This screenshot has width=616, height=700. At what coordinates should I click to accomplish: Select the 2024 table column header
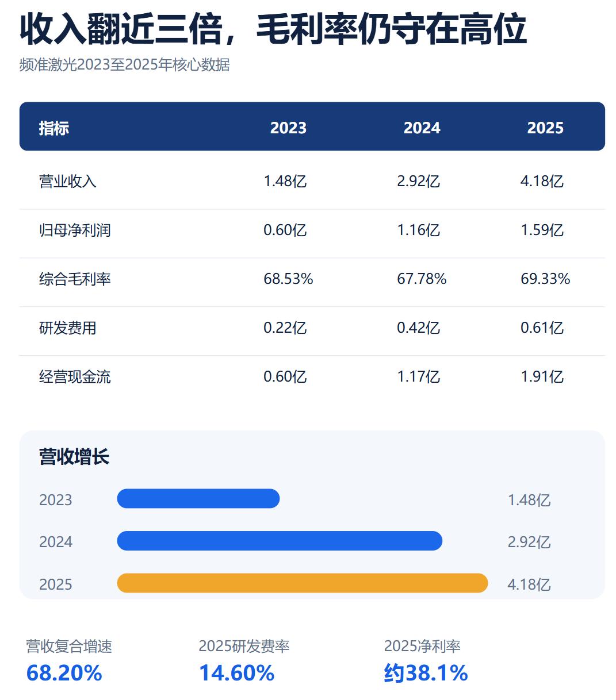422,128
